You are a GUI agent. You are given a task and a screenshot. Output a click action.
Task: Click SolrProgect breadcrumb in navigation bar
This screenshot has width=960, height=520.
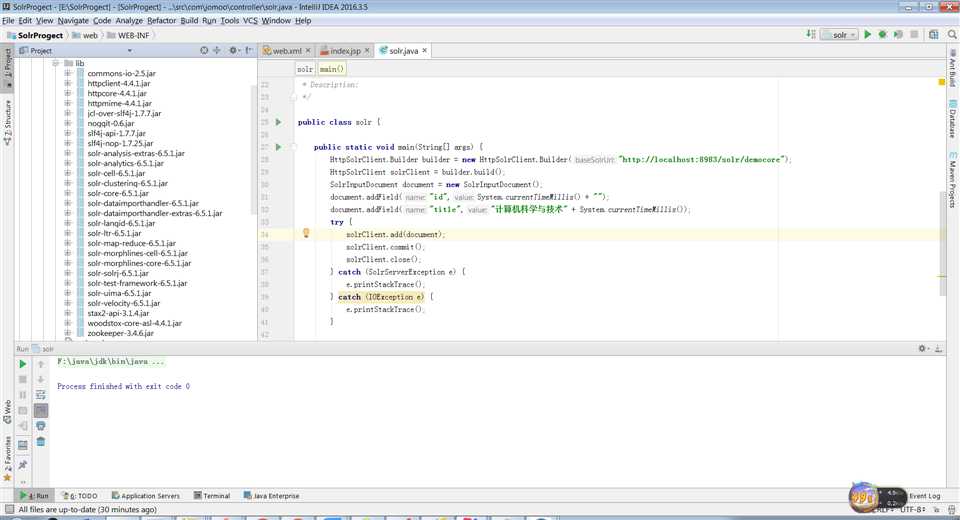tap(36, 36)
